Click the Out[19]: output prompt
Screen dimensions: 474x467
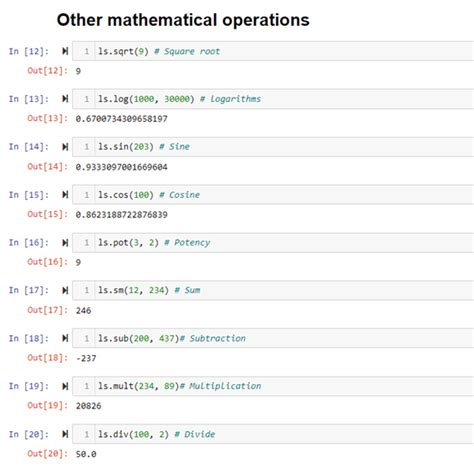47,405
